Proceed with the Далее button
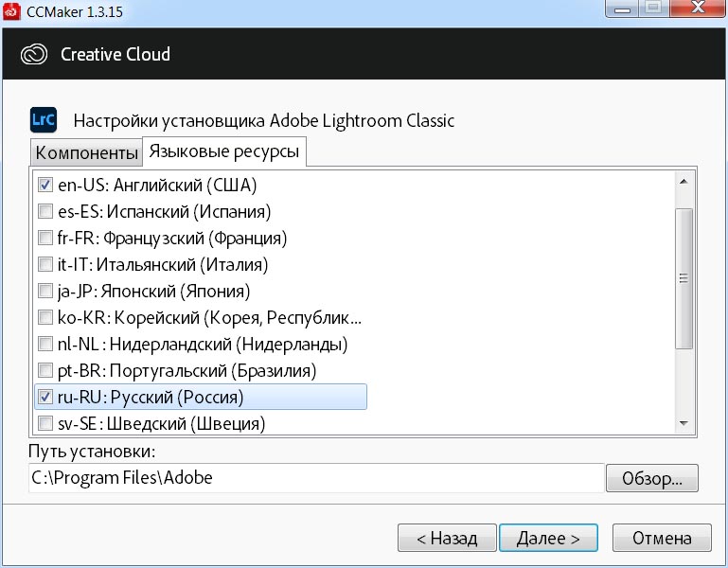 pyautogui.click(x=548, y=538)
